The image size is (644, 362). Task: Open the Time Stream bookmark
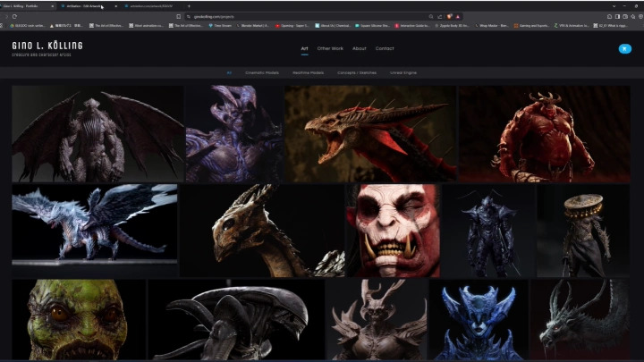[220, 25]
